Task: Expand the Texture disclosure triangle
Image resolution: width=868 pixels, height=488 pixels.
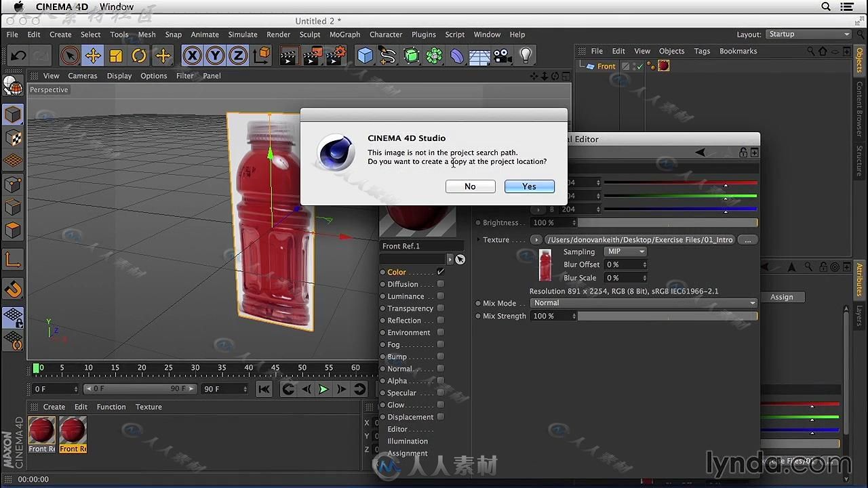Action: tap(478, 239)
